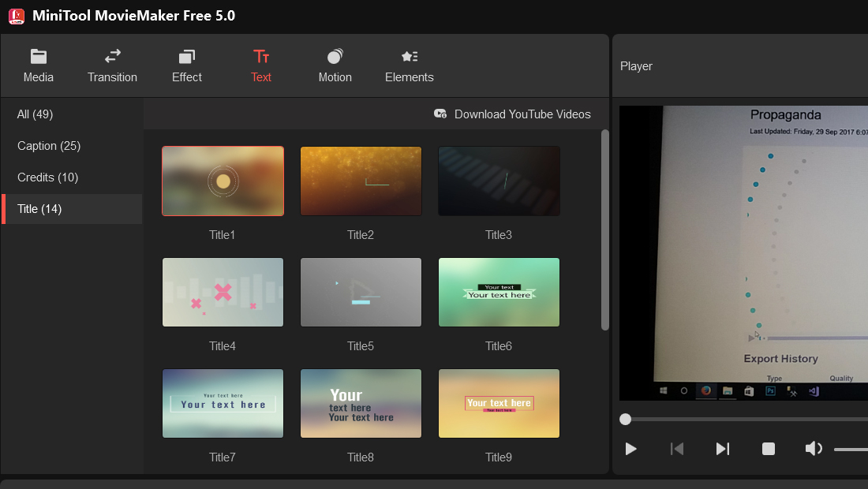Screen dimensions: 868x489
Task: Click the Title1 label text
Action: (x=222, y=235)
